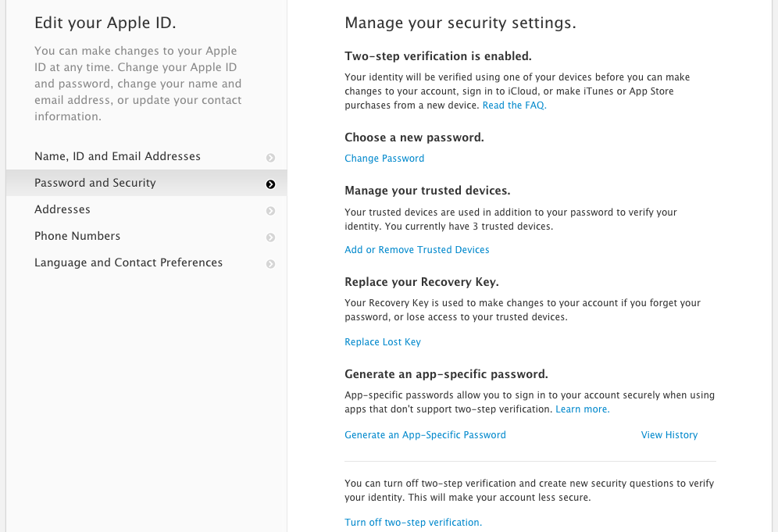Click the Change Password link

coord(384,159)
